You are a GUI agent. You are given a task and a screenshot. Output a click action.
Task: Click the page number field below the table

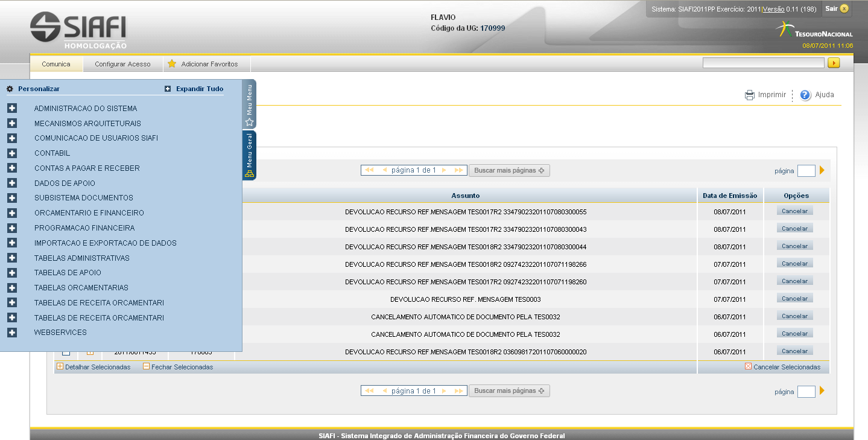coord(806,392)
